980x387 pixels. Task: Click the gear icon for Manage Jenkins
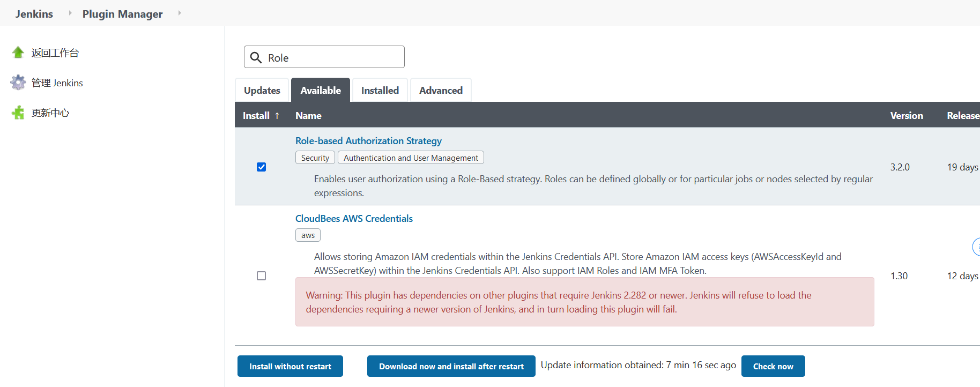tap(18, 83)
